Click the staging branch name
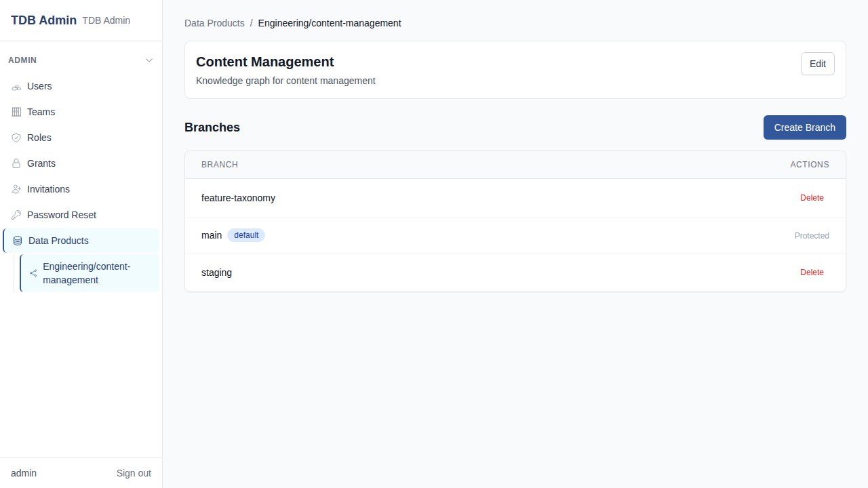 click(216, 272)
